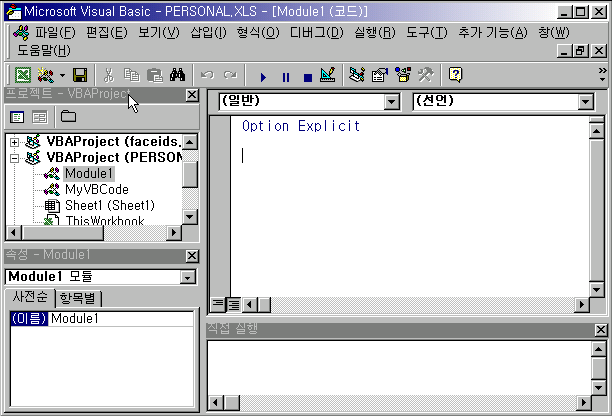Click the Undo arrow icon
The width and height of the screenshot is (612, 416).
(207, 75)
